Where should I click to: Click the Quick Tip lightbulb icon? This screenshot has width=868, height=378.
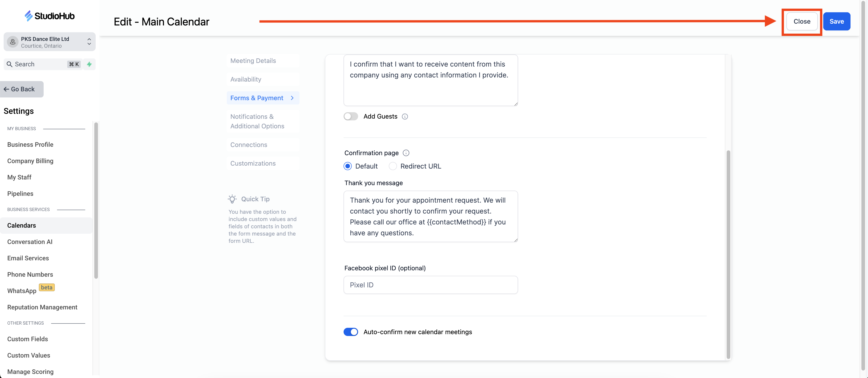(x=232, y=199)
